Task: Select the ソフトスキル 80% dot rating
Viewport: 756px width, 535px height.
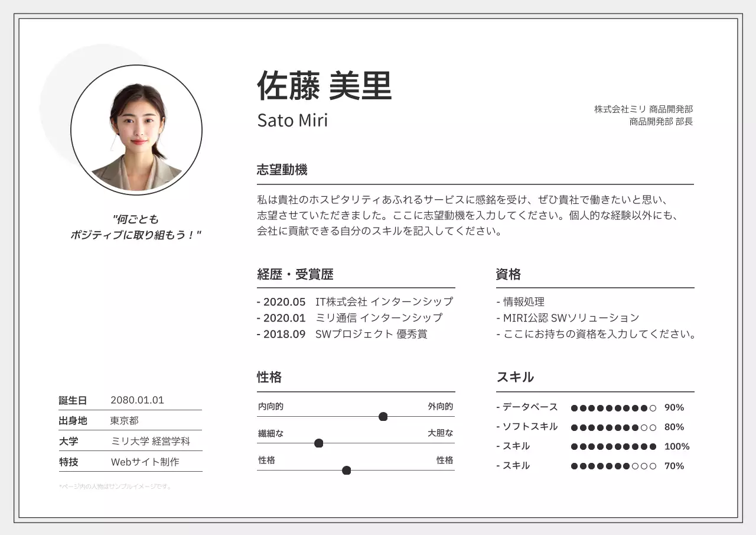Action: pos(613,427)
